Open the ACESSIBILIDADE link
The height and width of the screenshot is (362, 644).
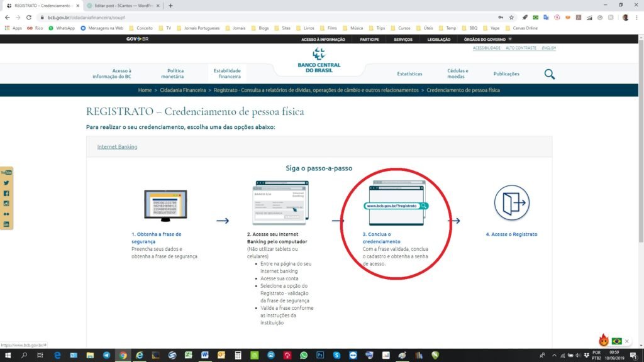pyautogui.click(x=487, y=48)
